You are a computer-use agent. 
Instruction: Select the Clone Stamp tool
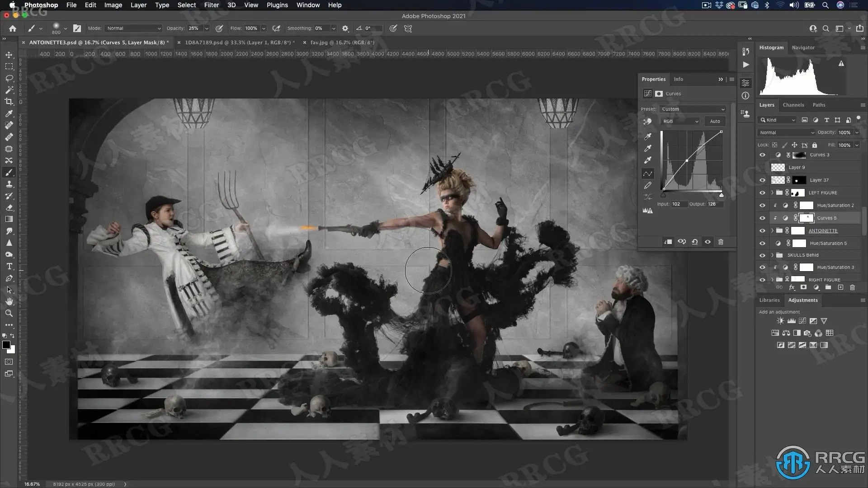coord(9,184)
